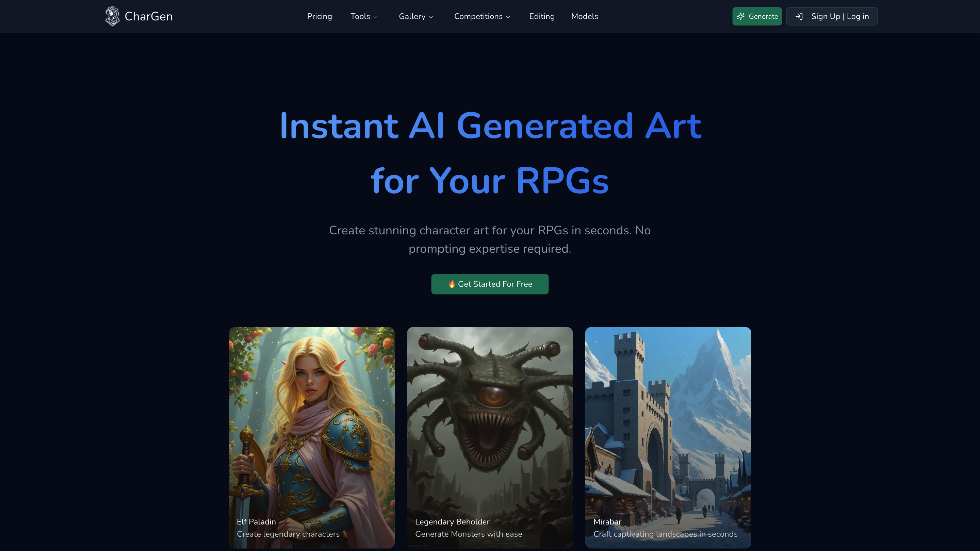Open the Editing menu item

[x=542, y=16]
